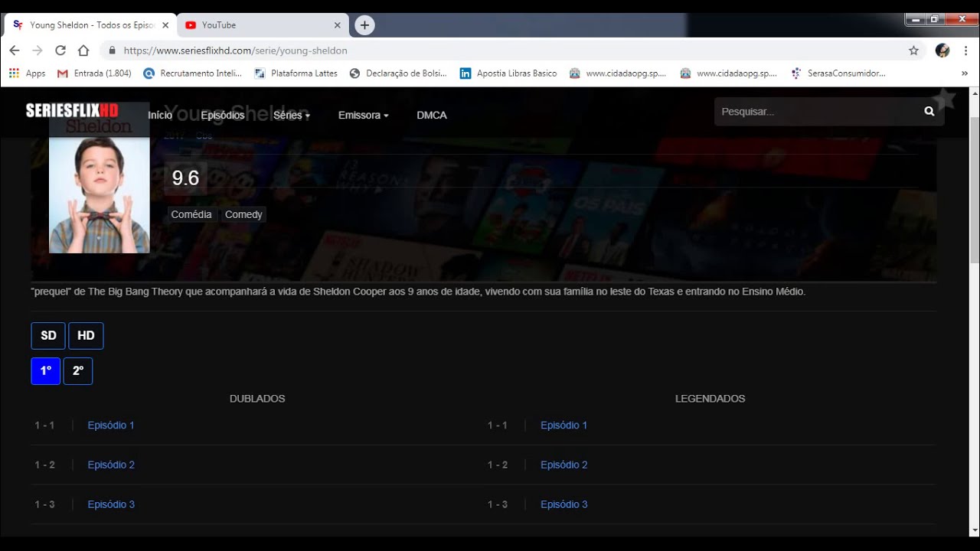This screenshot has width=980, height=551.
Task: Bookmark page with star icon in address bar
Action: (x=913, y=51)
